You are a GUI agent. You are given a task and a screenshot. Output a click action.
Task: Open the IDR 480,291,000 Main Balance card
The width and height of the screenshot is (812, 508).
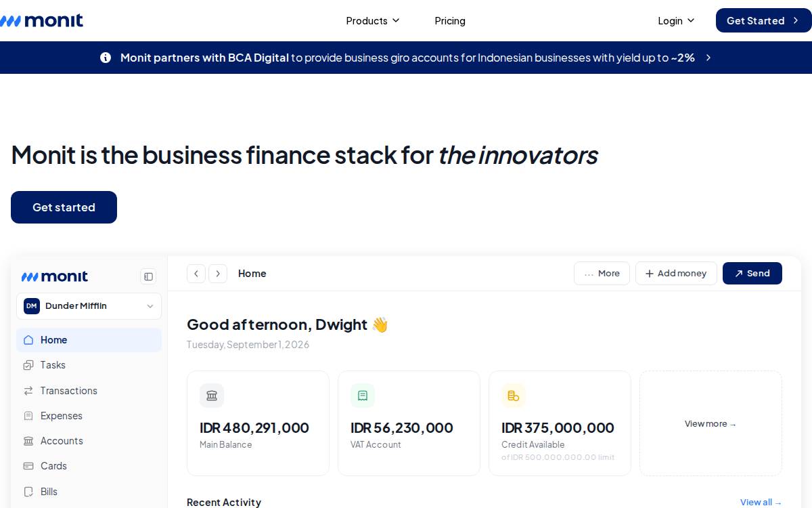(258, 423)
